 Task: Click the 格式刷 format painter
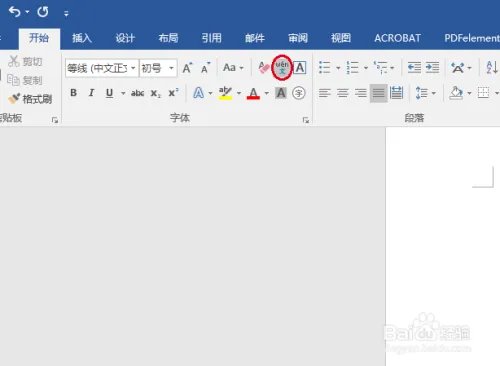pyautogui.click(x=30, y=99)
